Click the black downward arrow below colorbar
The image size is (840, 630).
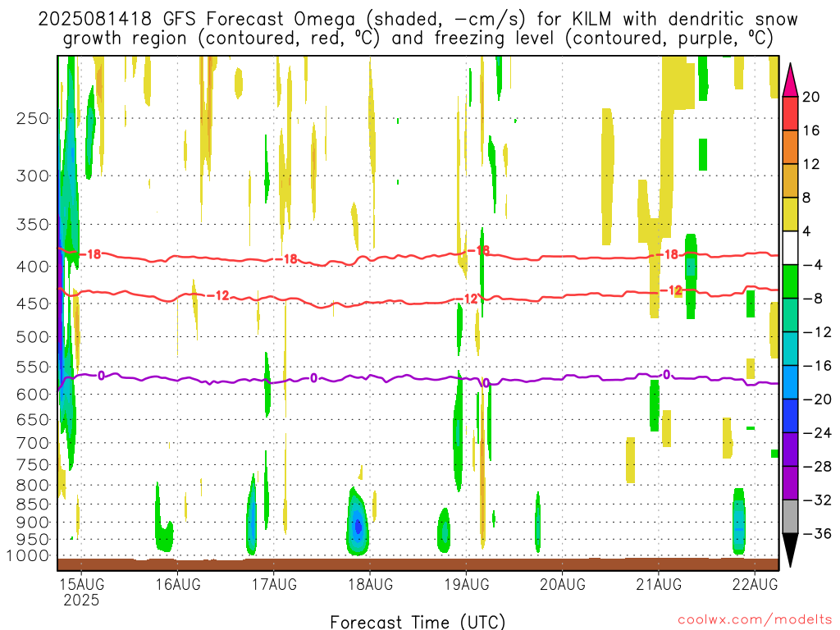coord(790,550)
